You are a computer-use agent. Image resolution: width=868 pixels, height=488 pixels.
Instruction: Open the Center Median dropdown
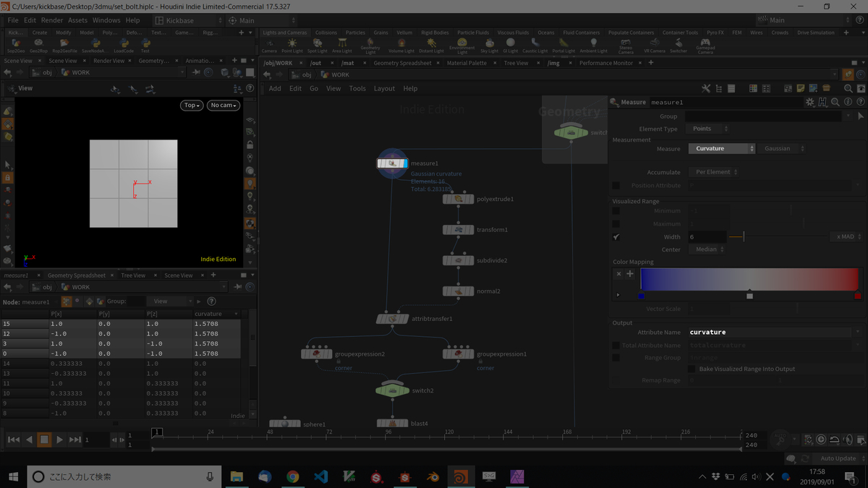coord(707,249)
